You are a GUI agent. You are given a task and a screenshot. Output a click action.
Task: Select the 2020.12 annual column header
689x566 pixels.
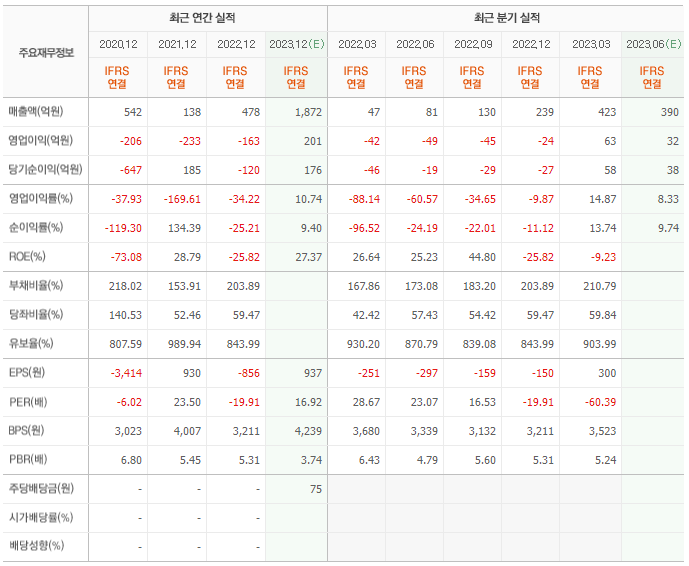click(118, 44)
